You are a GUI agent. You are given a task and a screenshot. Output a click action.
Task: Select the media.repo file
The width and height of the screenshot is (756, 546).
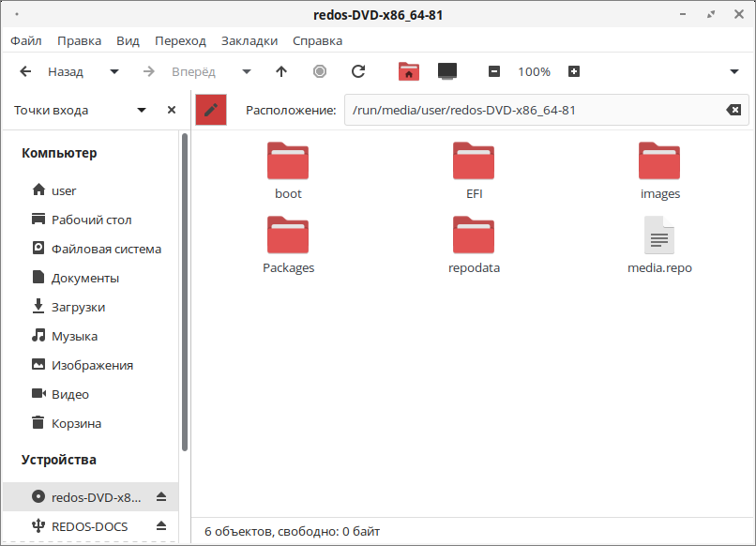pos(659,245)
